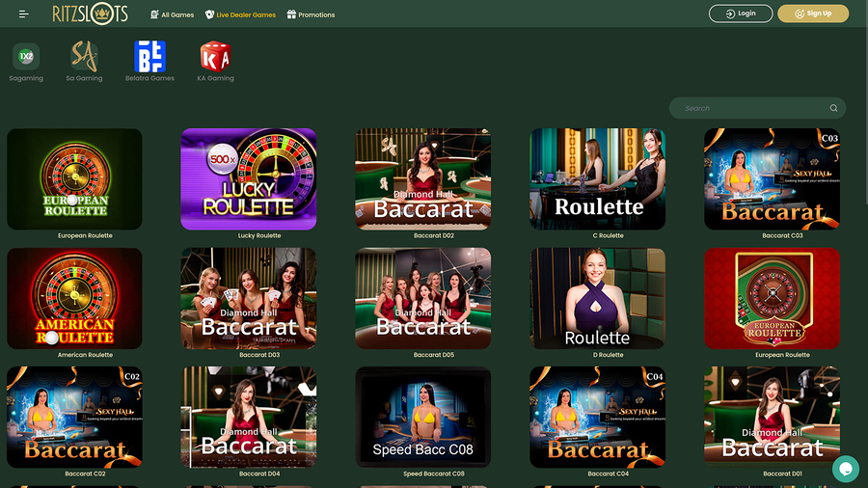Open the green European Roulette thumbnail
The image size is (868, 488).
click(74, 179)
